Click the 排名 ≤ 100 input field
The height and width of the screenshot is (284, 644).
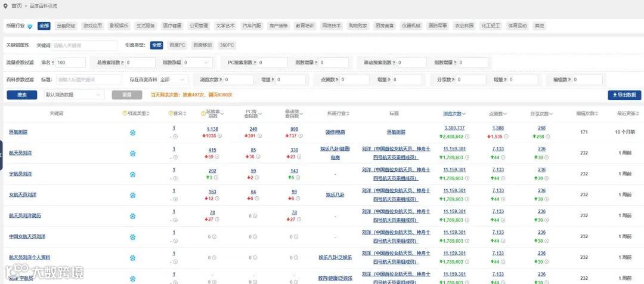(x=70, y=63)
